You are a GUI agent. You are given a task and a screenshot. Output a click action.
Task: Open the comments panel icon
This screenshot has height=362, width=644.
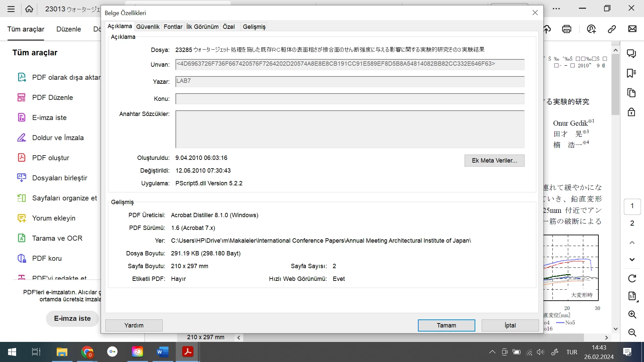[x=632, y=54]
